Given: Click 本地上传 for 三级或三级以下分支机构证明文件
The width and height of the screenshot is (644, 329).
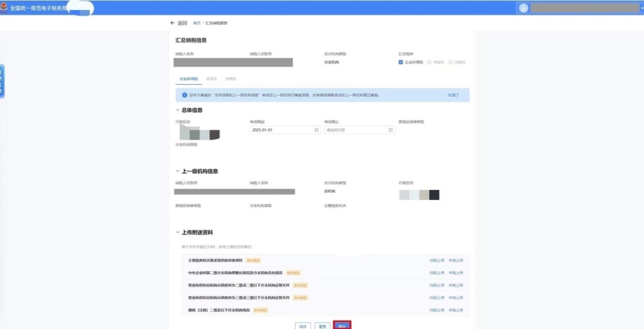Looking at the screenshot, I should [456, 297].
